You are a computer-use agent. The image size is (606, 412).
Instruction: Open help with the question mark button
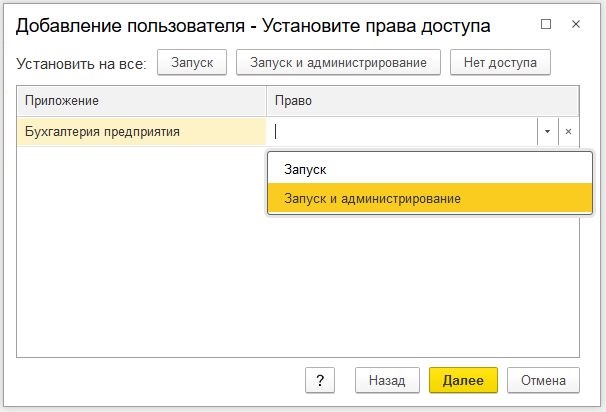318,380
